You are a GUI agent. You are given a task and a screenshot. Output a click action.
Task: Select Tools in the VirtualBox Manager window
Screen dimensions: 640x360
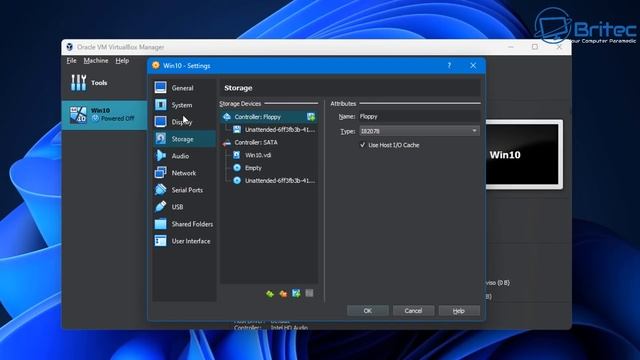104,83
